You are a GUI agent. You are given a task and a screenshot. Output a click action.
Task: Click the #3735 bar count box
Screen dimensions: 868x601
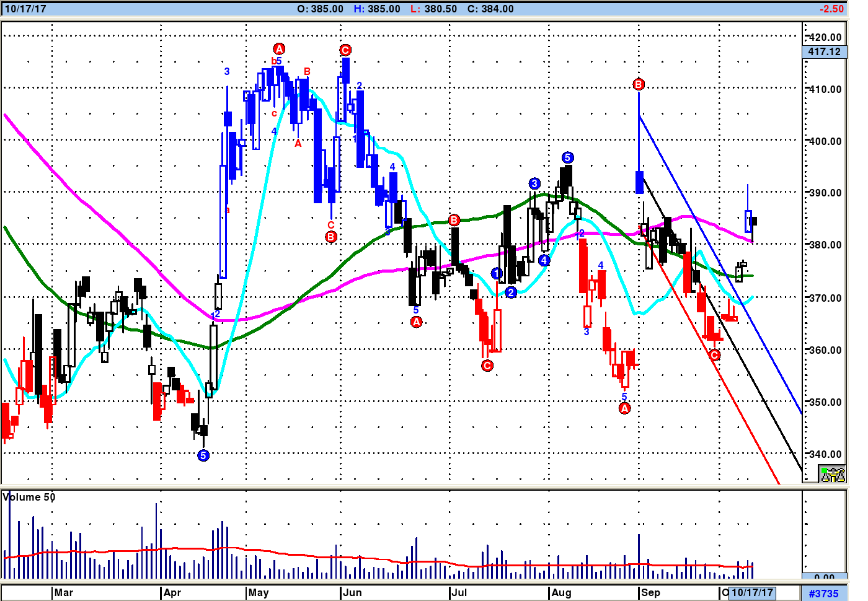[x=823, y=594]
